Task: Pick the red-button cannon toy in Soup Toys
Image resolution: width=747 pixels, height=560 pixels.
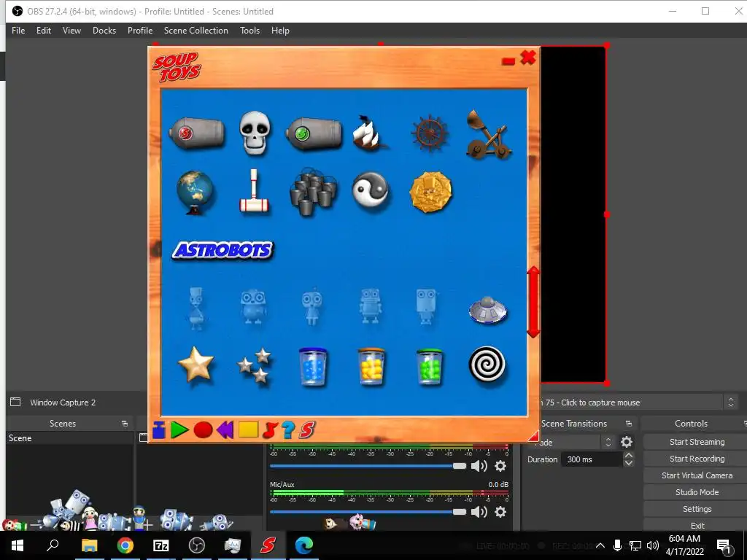Action: [197, 133]
